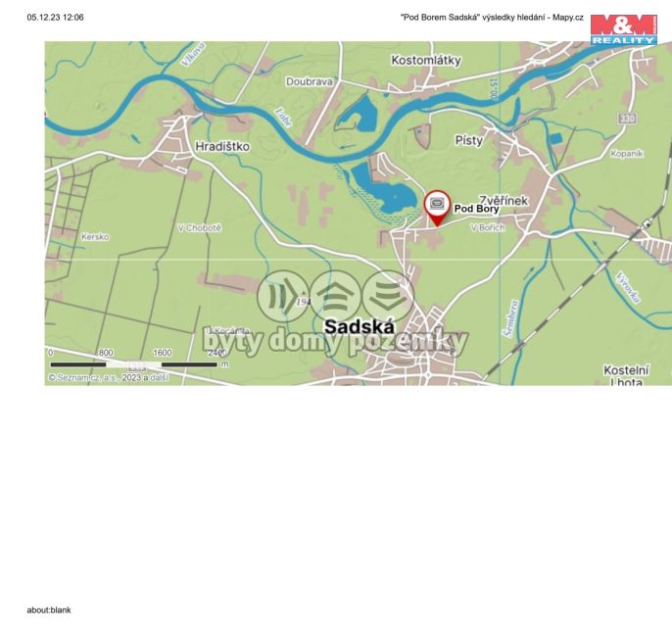Select the Kostelní Lhota label

click(x=626, y=375)
